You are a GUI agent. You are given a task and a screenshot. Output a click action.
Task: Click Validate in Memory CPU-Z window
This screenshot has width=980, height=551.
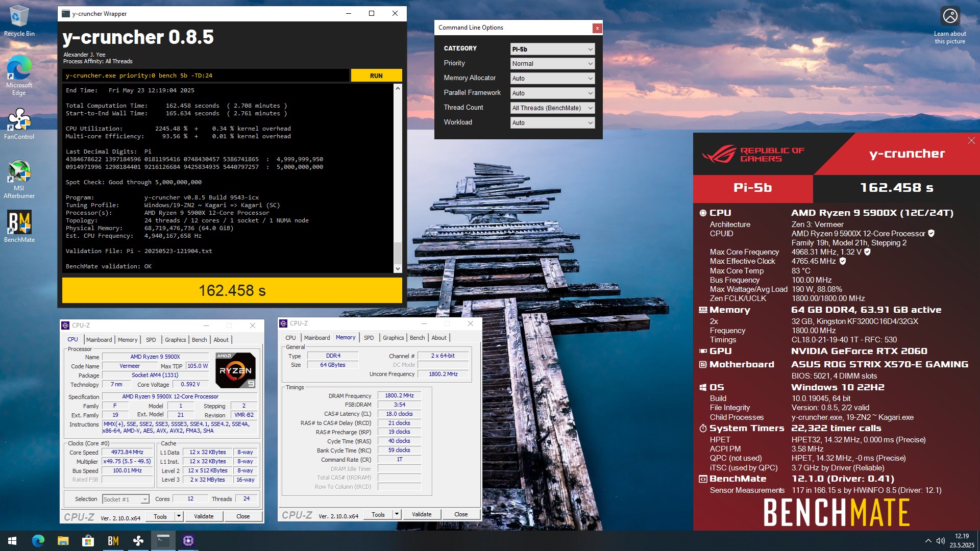pos(422,514)
